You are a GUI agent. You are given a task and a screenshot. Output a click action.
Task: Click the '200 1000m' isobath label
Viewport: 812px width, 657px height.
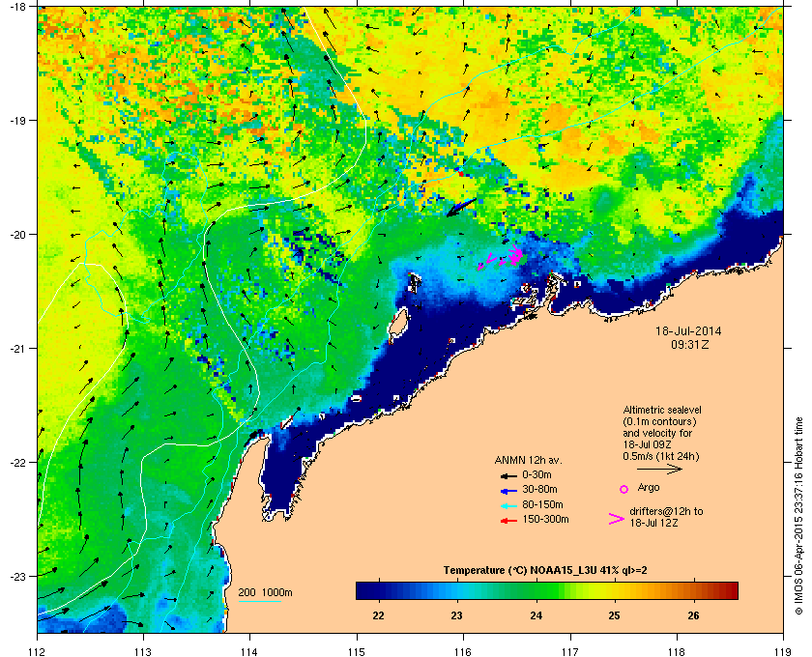click(x=265, y=592)
